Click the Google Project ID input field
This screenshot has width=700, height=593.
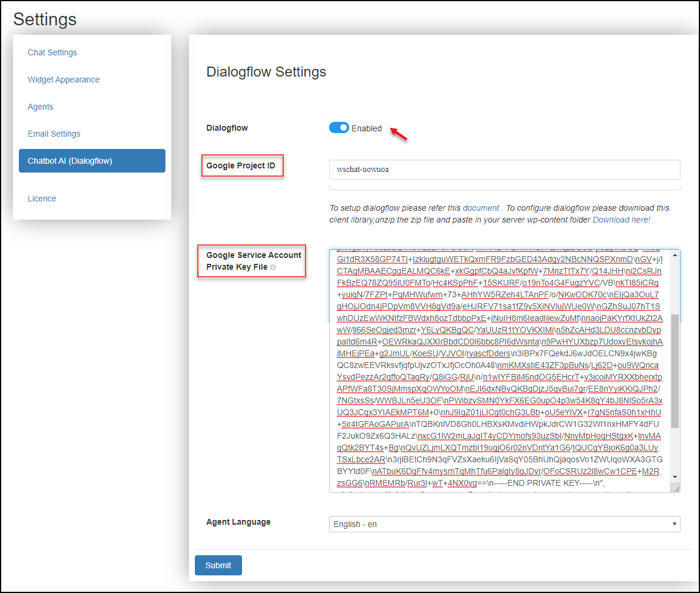coord(505,170)
